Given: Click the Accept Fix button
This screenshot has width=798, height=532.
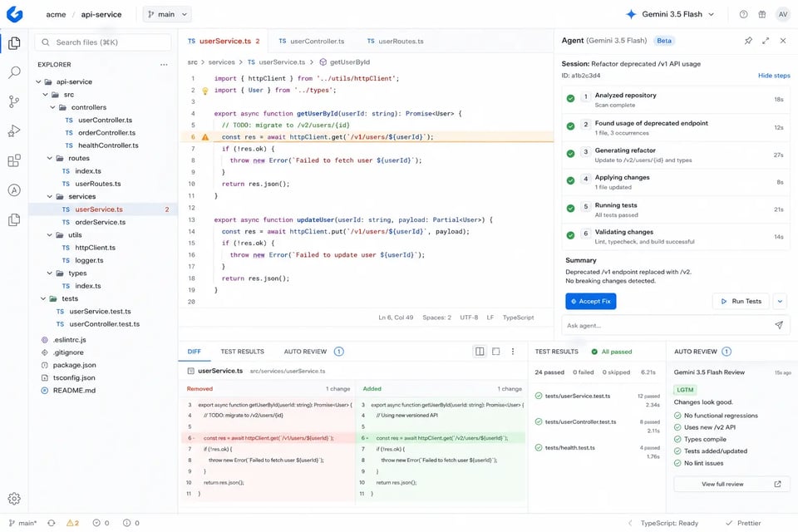Looking at the screenshot, I should click(591, 302).
